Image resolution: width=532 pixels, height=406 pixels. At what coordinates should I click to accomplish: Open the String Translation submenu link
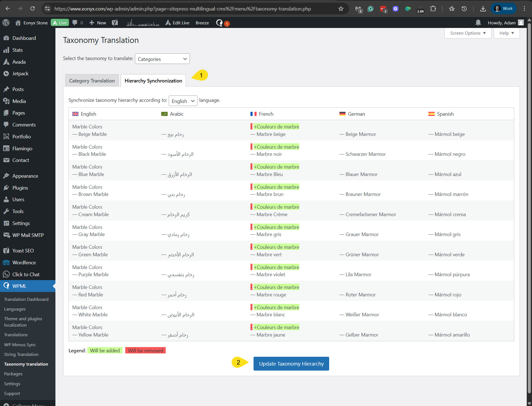point(21,354)
